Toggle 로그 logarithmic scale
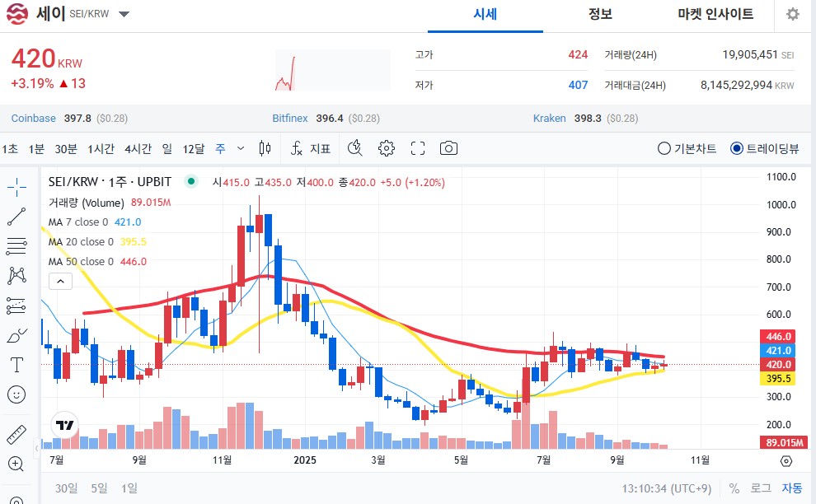 [x=760, y=488]
